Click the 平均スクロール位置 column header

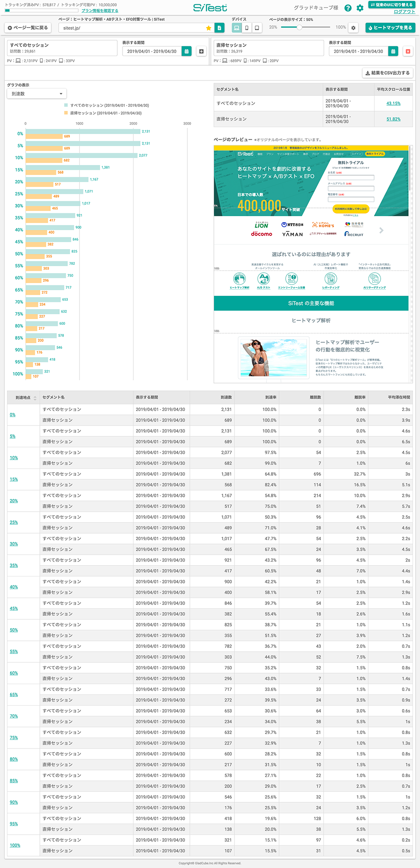[x=394, y=89]
